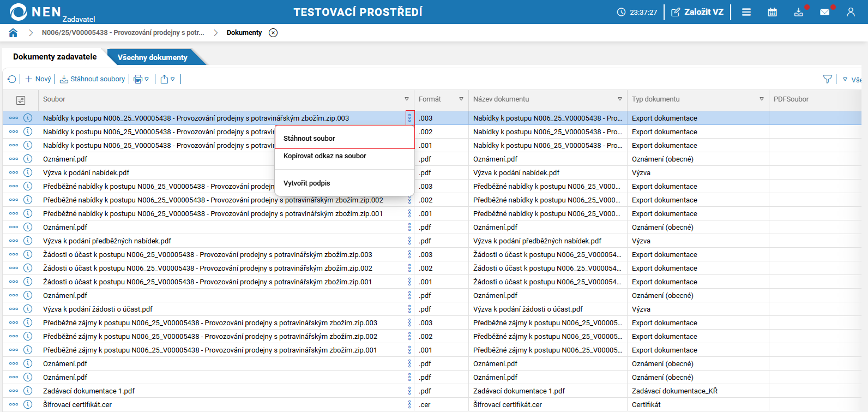Screen dimensions: 868x412
Task: Open the Formát column filter dropdown
Action: coord(461,99)
